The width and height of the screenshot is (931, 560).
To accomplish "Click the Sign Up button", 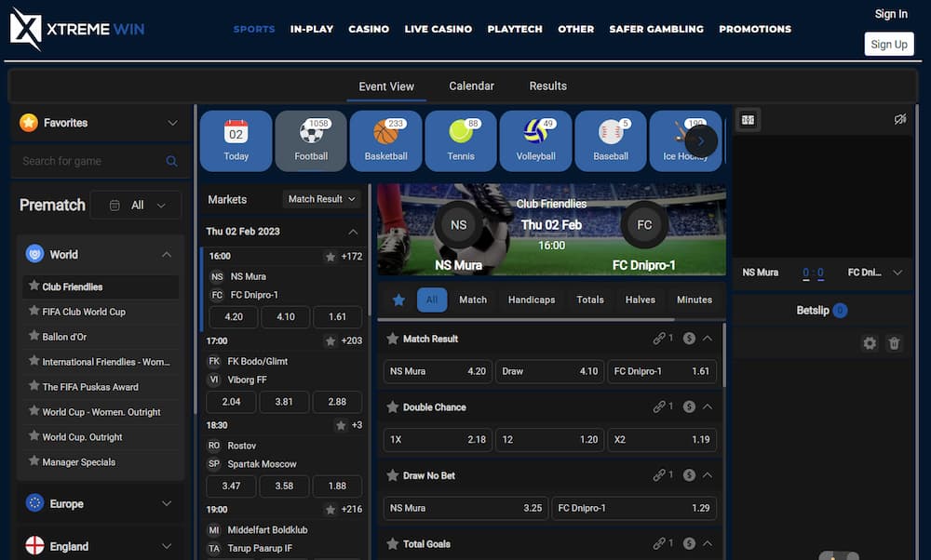I will 889,44.
